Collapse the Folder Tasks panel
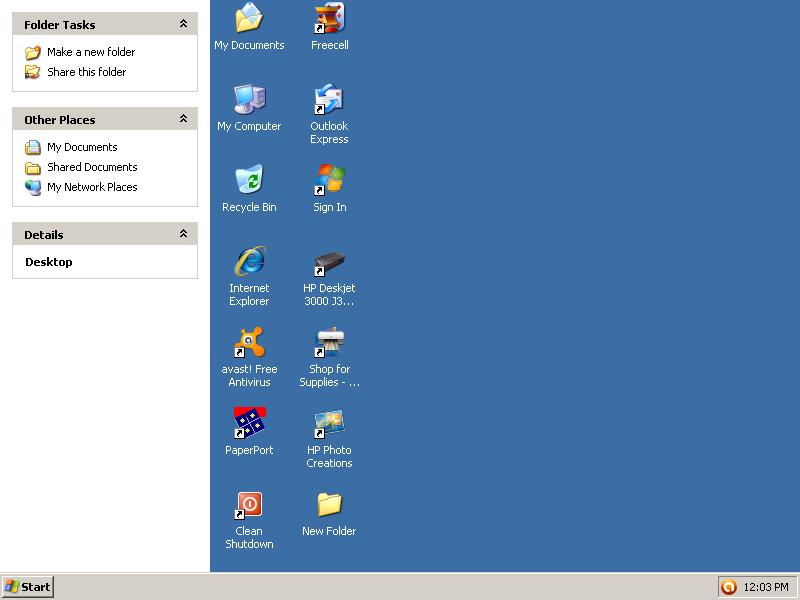This screenshot has width=800, height=600. click(x=183, y=23)
